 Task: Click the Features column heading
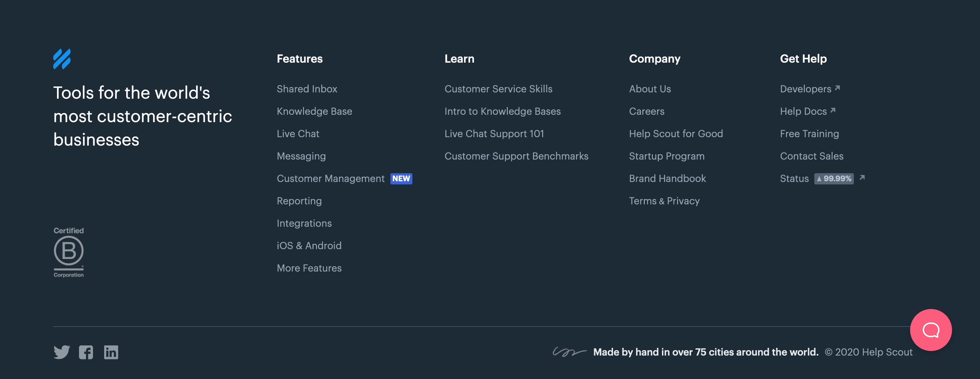[300, 59]
